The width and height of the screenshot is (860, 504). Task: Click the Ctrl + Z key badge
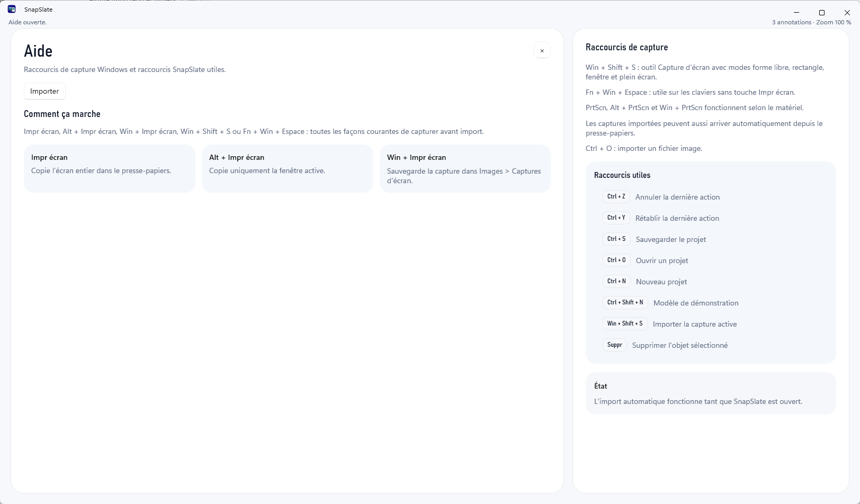(616, 196)
